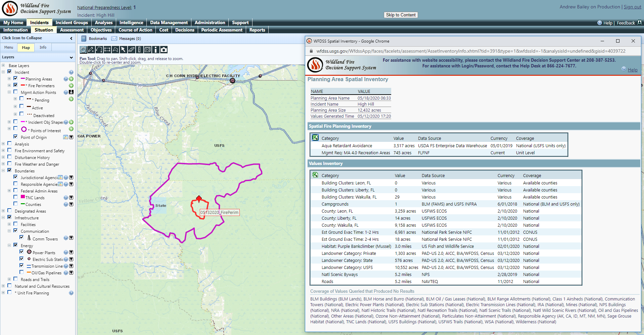Select the polyline draw tool
The height and width of the screenshot is (335, 644).
click(99, 50)
